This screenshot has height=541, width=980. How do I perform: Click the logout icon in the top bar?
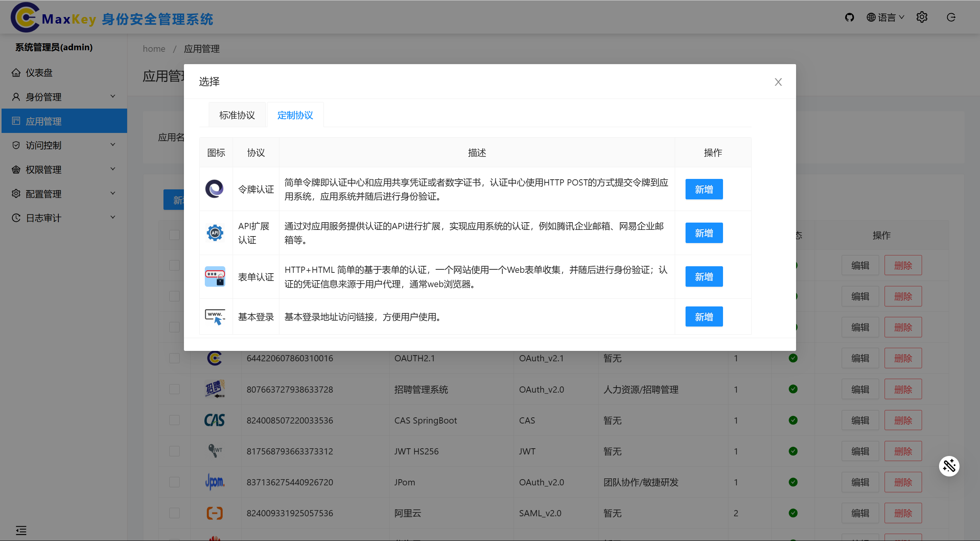pos(951,17)
